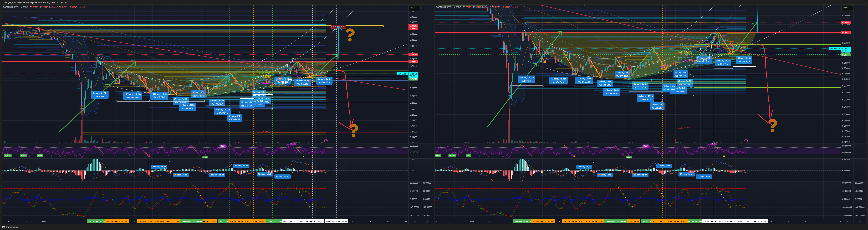Click the purple Bear label on left chart RSI

[222, 146]
